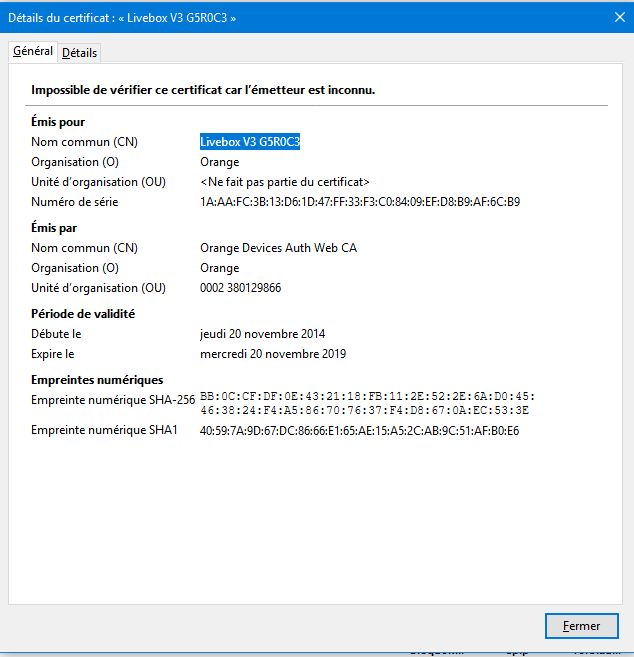Click the SHA-256 fingerprint value
634x657 pixels.
tap(367, 403)
